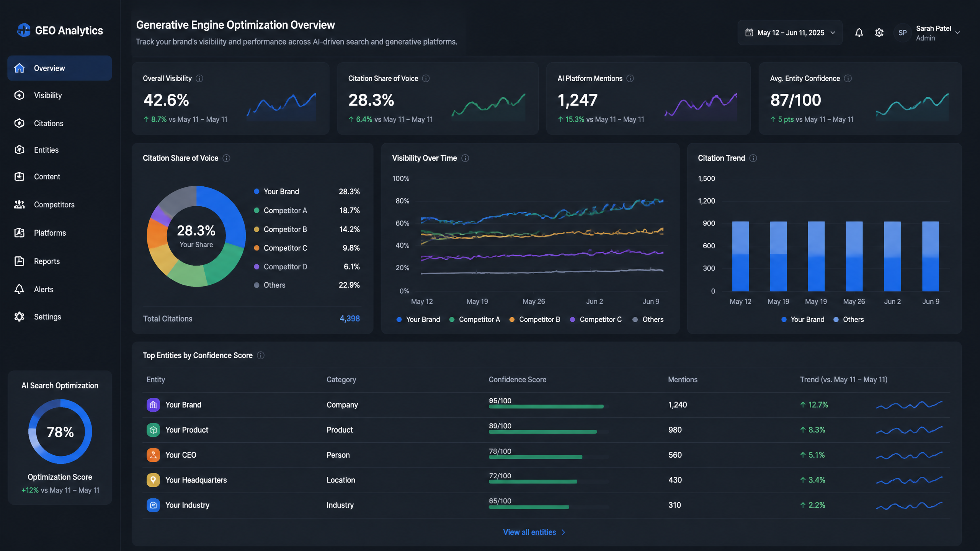
Task: Click the 1,240 mentions cell for Your Brand
Action: [x=678, y=405]
